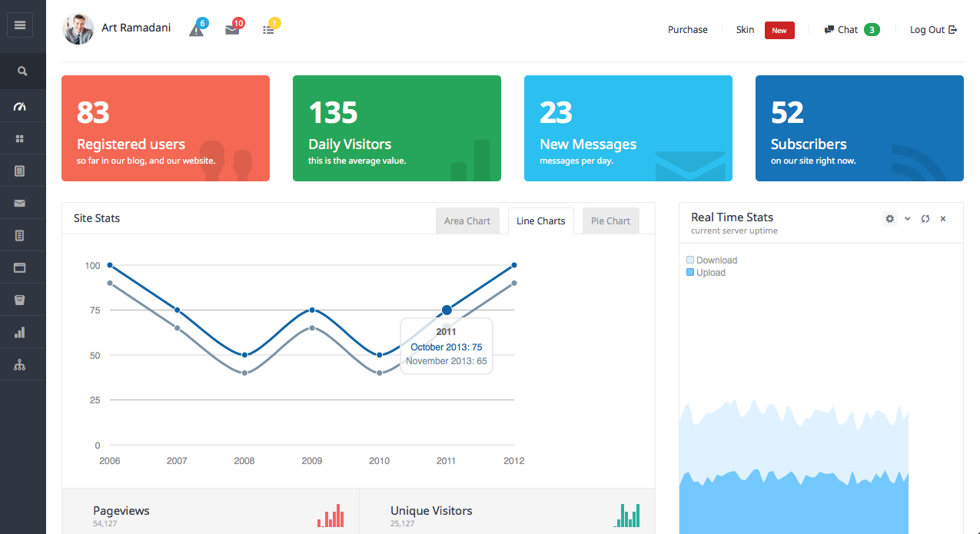Open the Real Time Stats settings gear
Image resolution: width=980 pixels, height=534 pixels.
coord(890,219)
